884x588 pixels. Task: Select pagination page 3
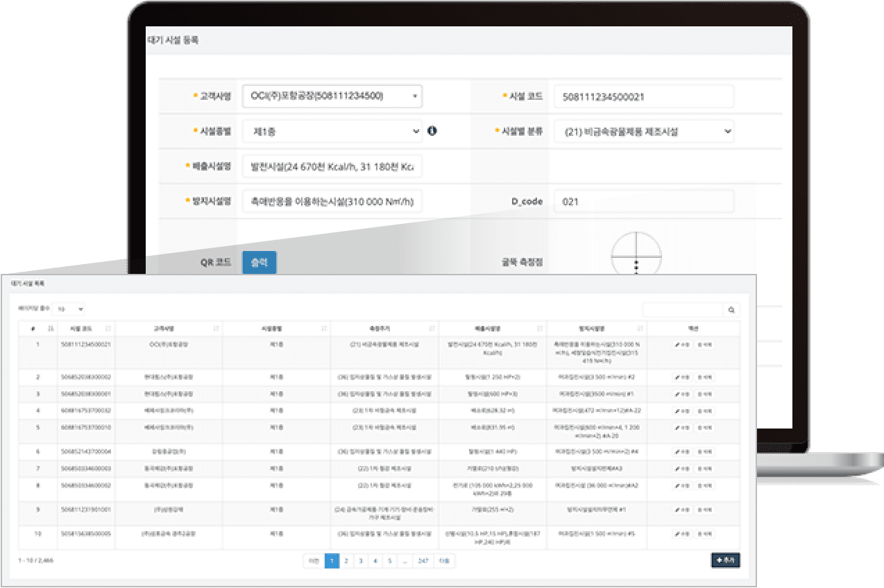(361, 561)
